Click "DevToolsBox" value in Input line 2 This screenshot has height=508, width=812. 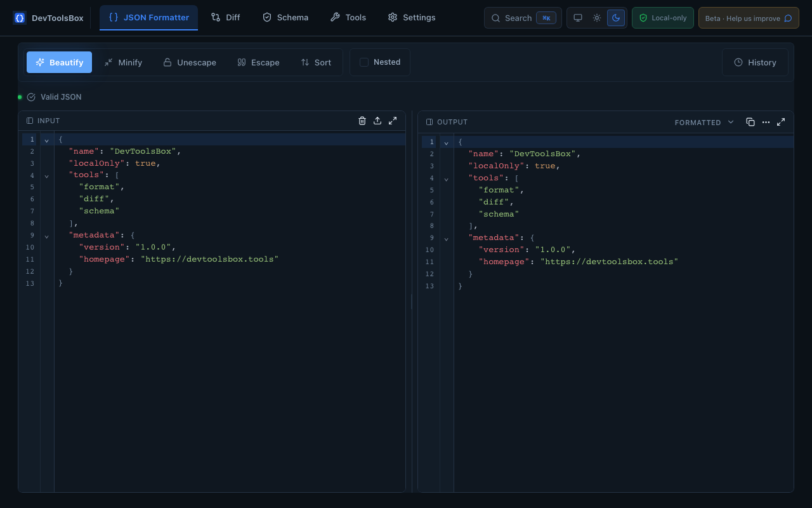pos(143,151)
